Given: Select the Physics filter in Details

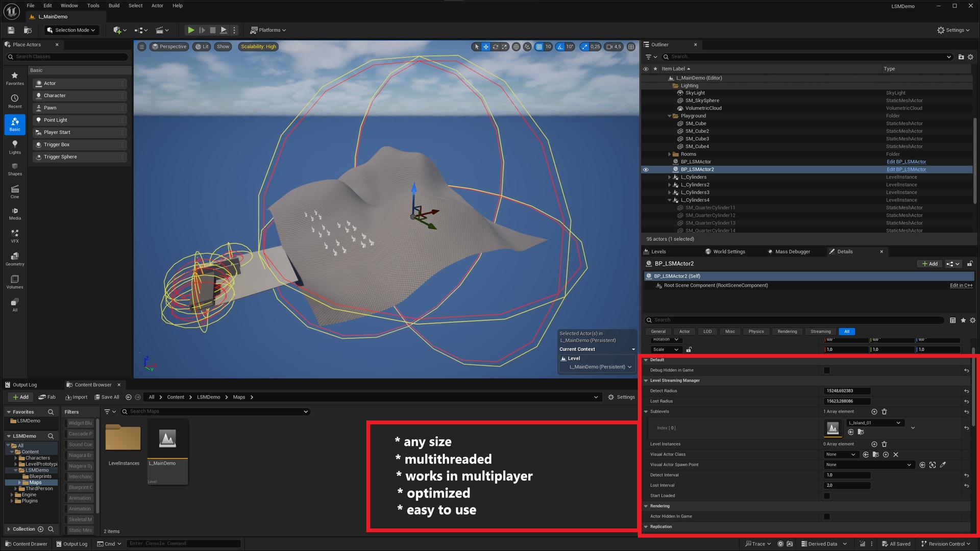Looking at the screenshot, I should 756,332.
